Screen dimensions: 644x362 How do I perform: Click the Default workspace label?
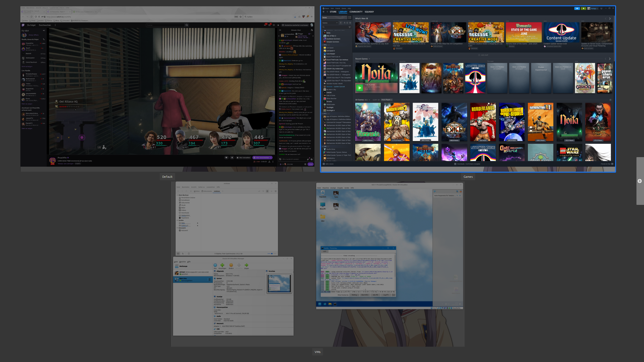(x=167, y=177)
